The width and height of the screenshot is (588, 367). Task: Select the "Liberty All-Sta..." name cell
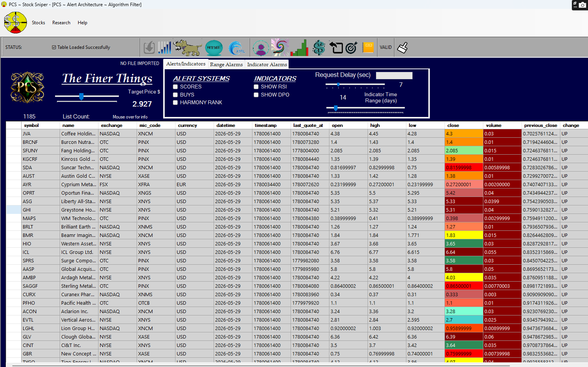79,202
